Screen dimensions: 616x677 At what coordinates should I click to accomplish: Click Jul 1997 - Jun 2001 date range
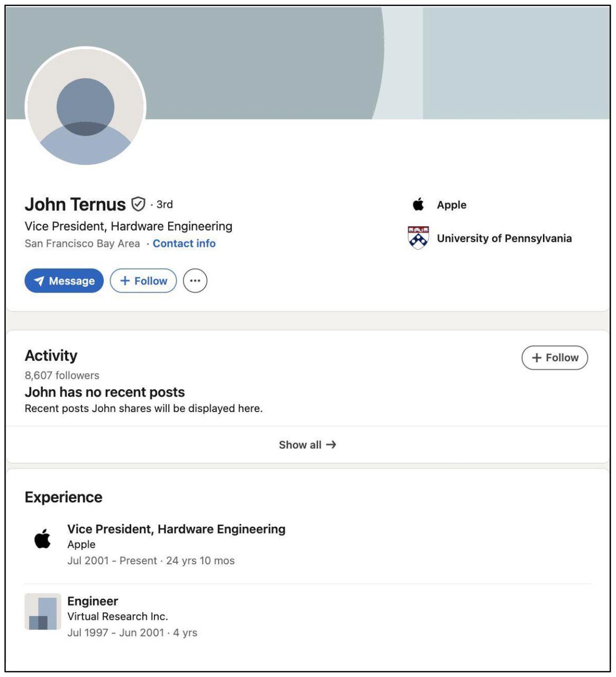click(116, 633)
